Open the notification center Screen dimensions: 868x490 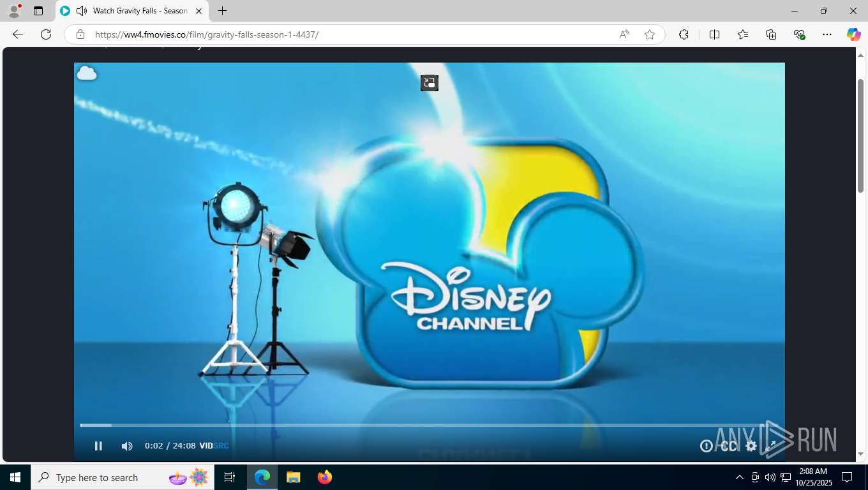point(847,477)
